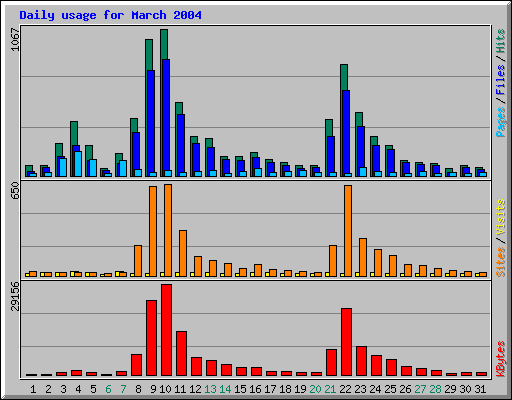Viewport: 512px width, 400px height.
Task: Click green weekend day label 6
Action: 108,389
